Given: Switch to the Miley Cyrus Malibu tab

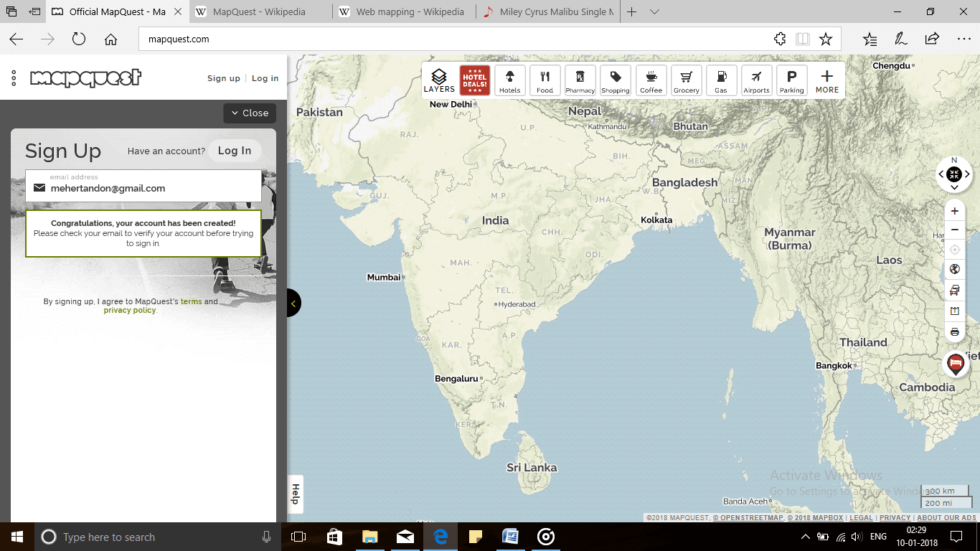Looking at the screenshot, I should click(548, 11).
